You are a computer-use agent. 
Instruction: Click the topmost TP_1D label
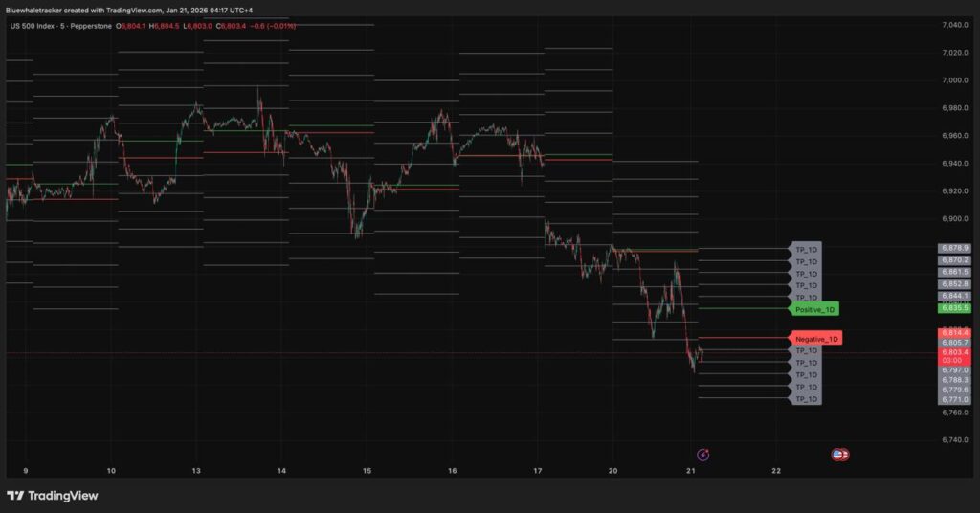pos(806,249)
